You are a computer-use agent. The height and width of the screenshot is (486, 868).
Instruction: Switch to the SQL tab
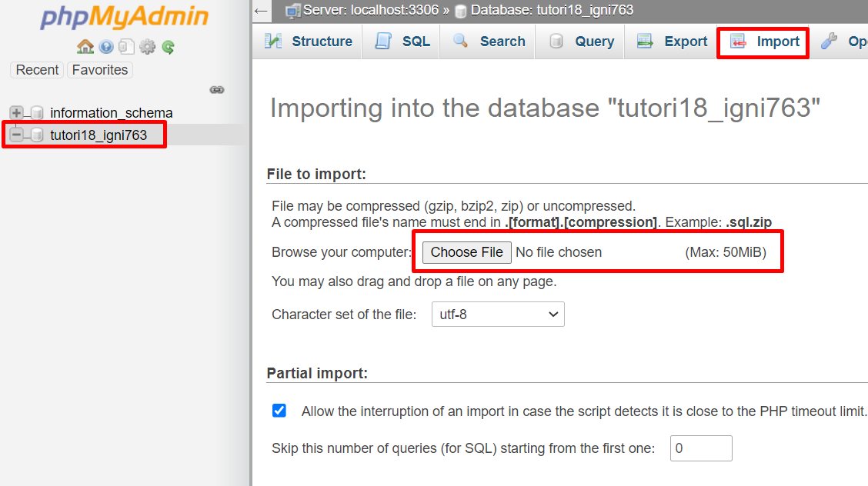402,42
